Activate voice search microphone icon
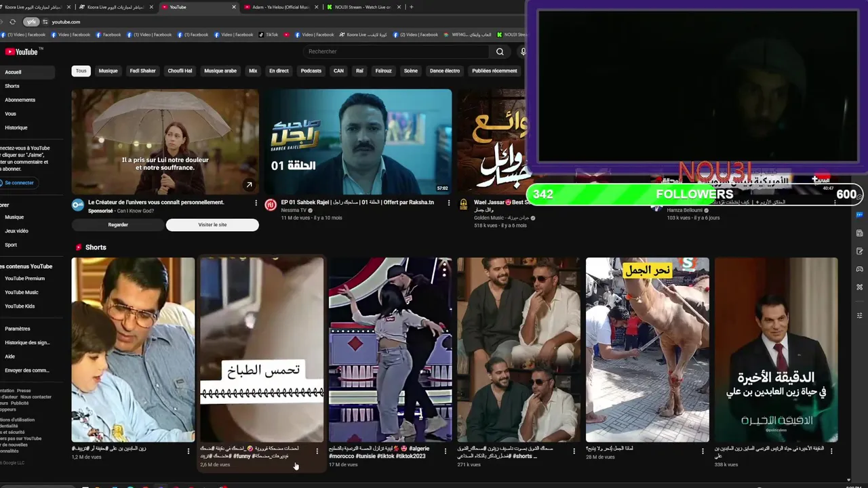Viewport: 868px width, 488px height. pyautogui.click(x=523, y=52)
